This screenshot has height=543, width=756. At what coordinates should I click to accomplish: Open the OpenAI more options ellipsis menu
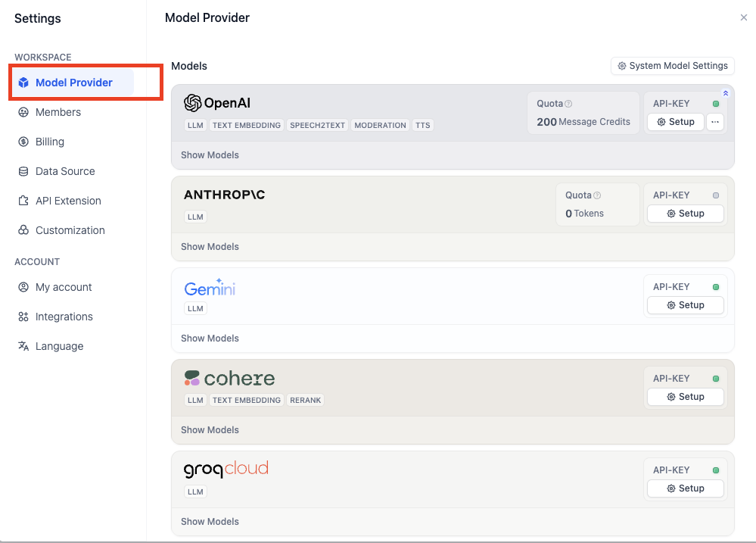(x=715, y=122)
